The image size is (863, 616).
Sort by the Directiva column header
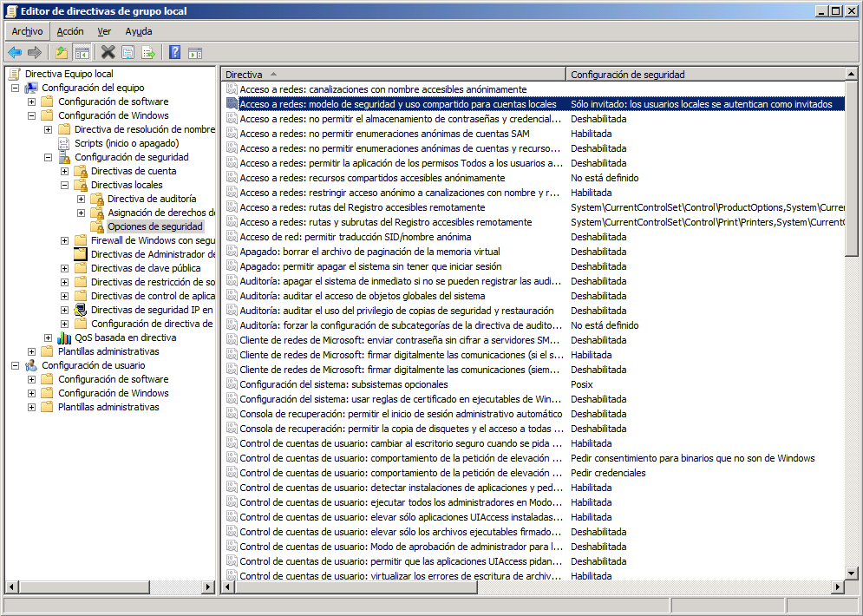(x=390, y=75)
